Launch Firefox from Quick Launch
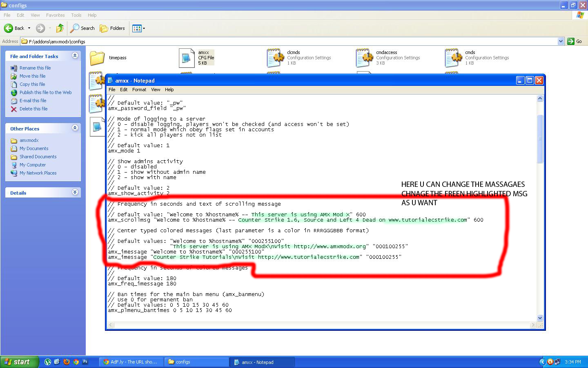Screen dimensions: 588x368 click(x=66, y=362)
